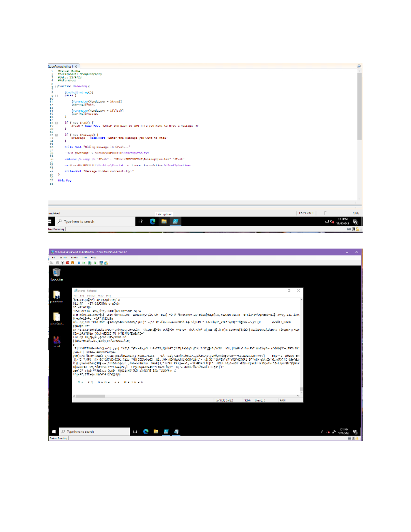Pause the virtual machine
411x532 pixels.
(x=79, y=263)
